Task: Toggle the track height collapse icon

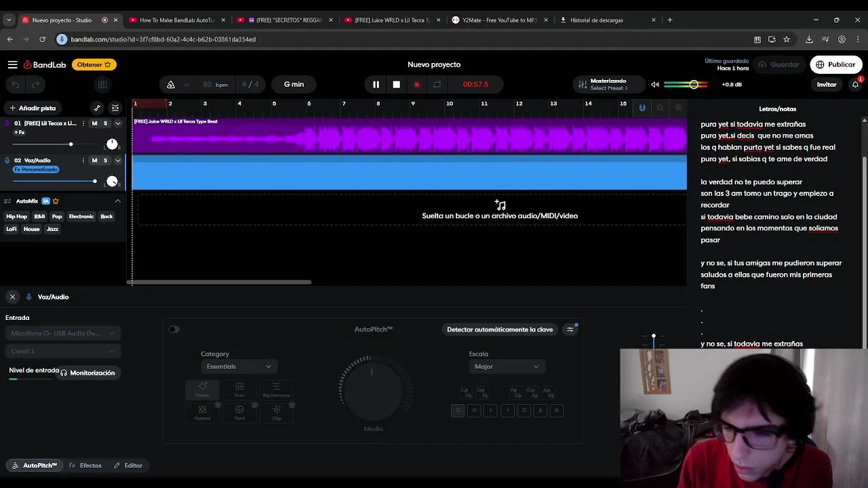Action: pos(115,108)
